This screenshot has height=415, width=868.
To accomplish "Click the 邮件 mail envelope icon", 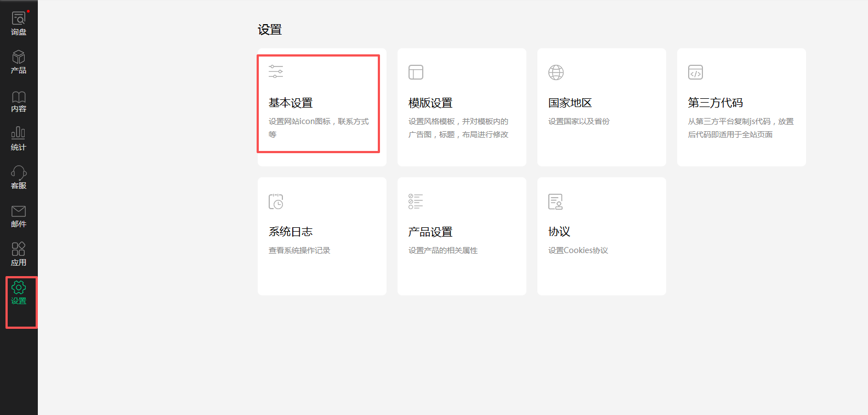I will (19, 211).
